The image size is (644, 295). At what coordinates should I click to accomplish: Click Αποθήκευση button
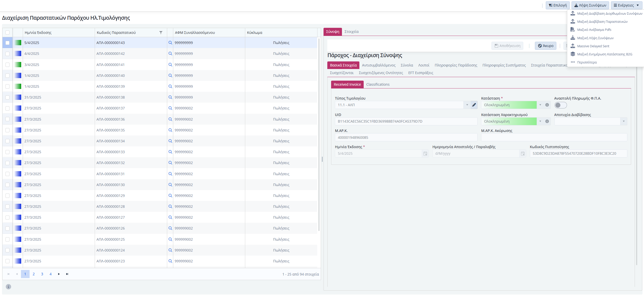point(507,46)
